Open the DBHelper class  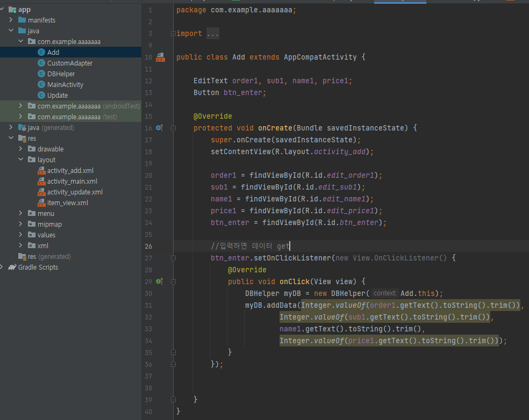pyautogui.click(x=61, y=74)
